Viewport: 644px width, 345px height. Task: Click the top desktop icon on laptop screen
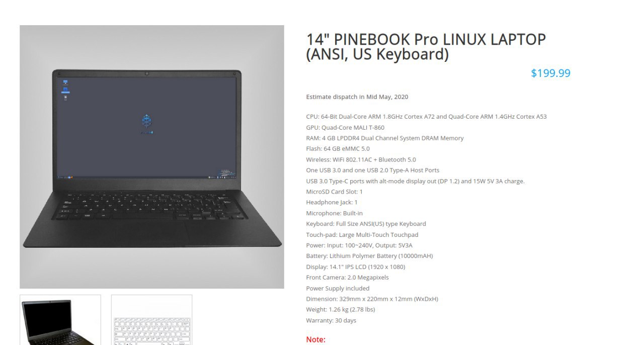tap(65, 81)
